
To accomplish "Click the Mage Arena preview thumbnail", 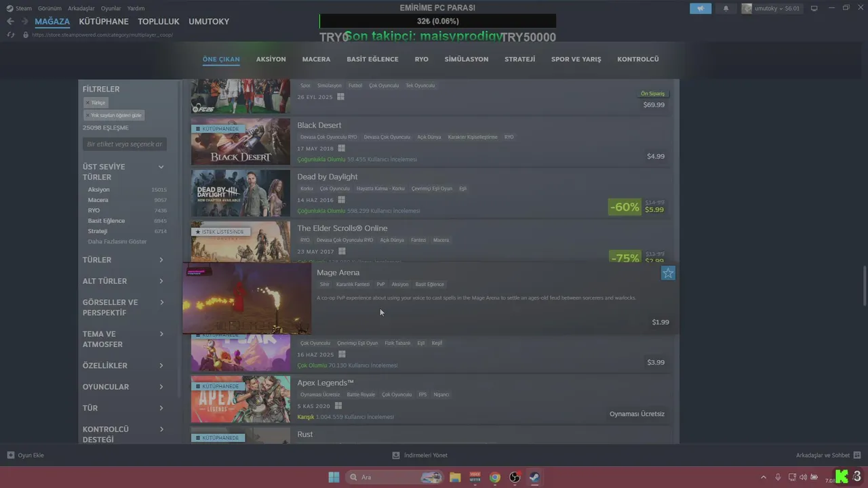I will (x=247, y=298).
